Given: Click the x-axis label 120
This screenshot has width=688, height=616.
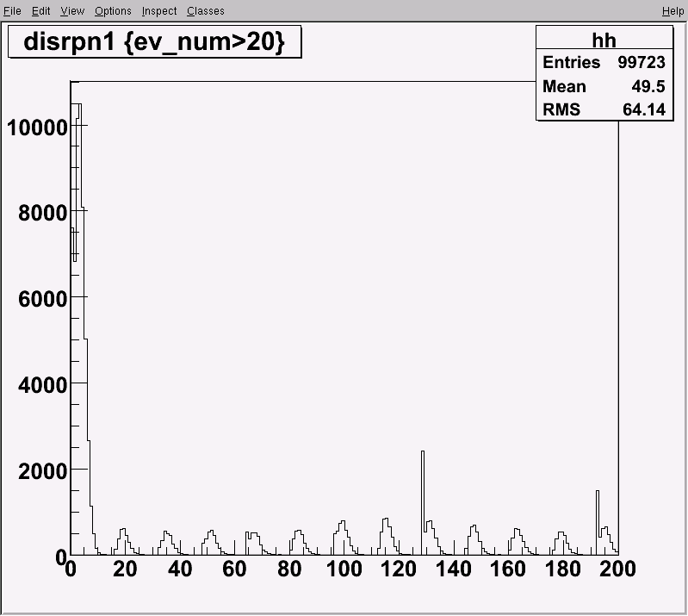Looking at the screenshot, I should [x=399, y=569].
